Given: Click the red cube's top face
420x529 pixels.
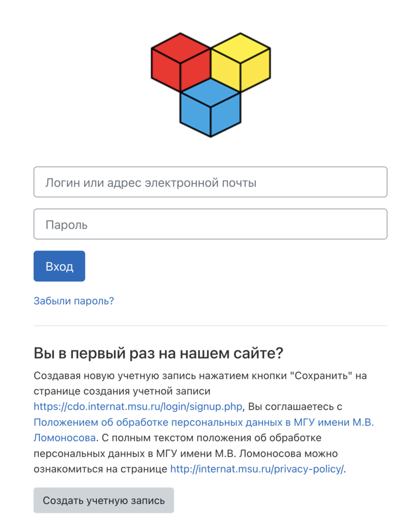Looking at the screenshot, I should pyautogui.click(x=181, y=48).
